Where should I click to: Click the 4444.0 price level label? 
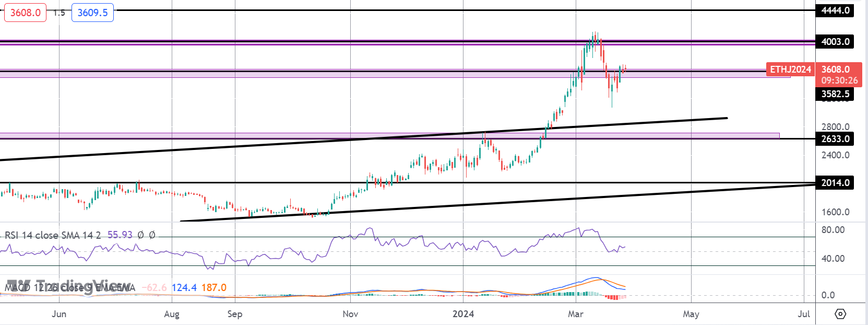835,10
